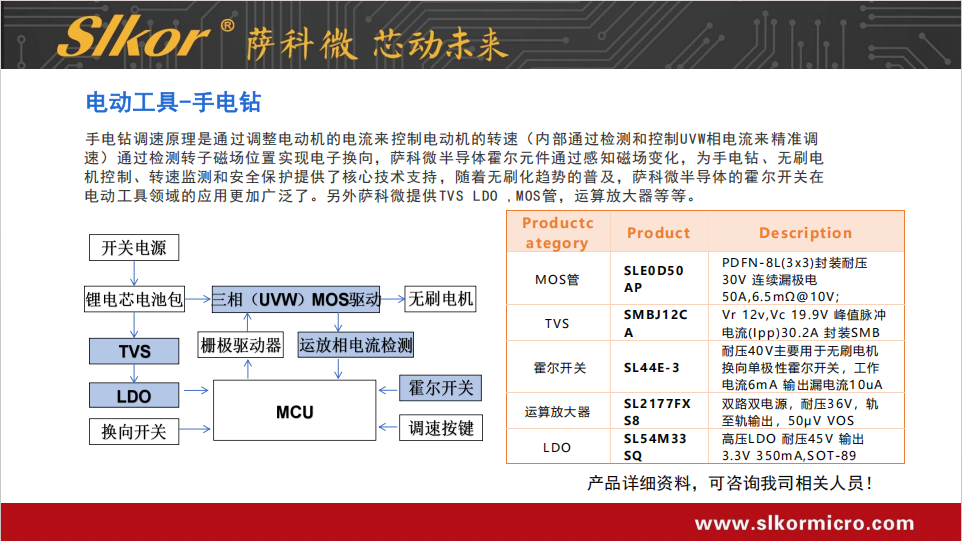The image size is (962, 541).
Task: Select the 栅极驱动器 block
Action: 240,345
